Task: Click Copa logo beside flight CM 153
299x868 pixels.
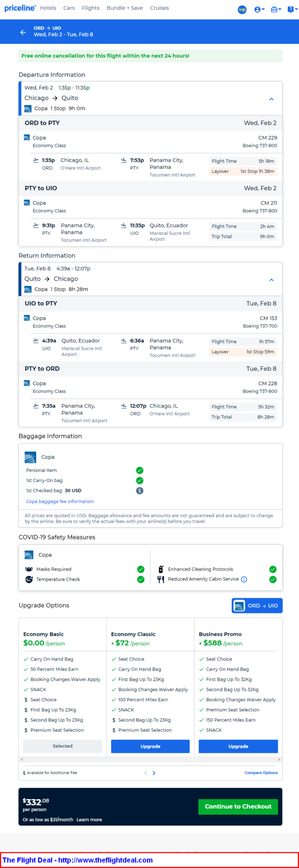Action: (x=27, y=318)
